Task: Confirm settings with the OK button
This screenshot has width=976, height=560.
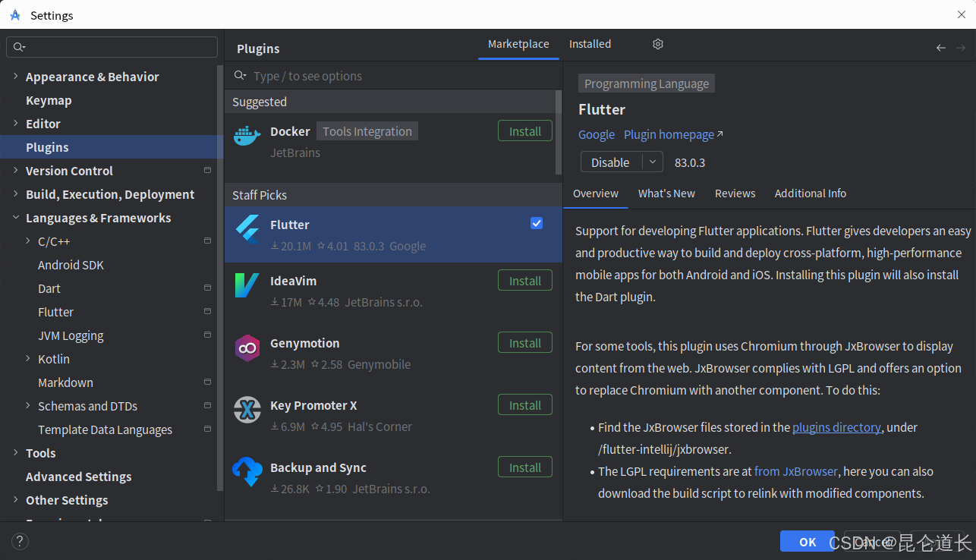Action: [808, 542]
